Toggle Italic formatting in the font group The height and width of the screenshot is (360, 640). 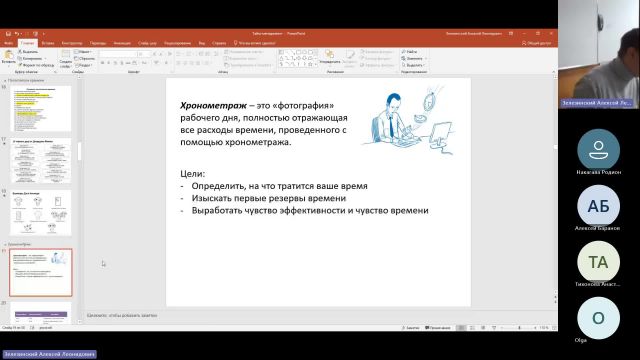pos(109,63)
